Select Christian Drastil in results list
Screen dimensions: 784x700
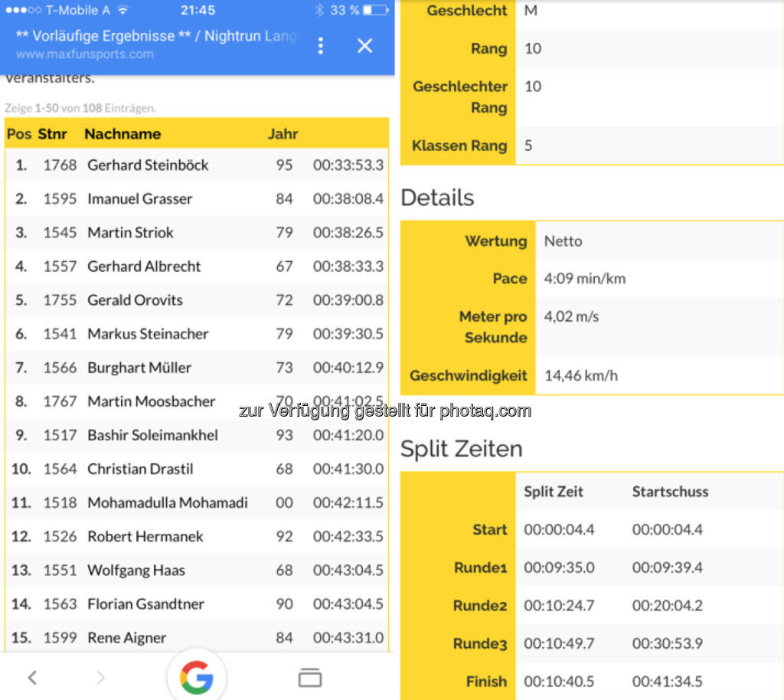[140, 469]
